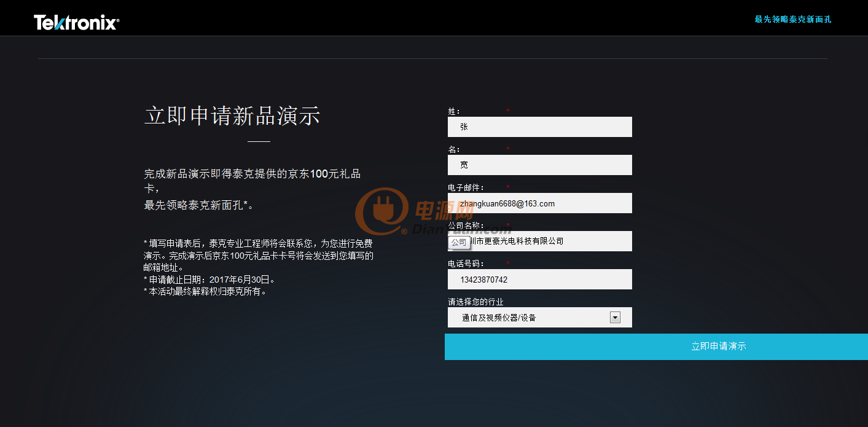Click the 立即申请新品演示 heading
The width and height of the screenshot is (868, 427).
(232, 116)
